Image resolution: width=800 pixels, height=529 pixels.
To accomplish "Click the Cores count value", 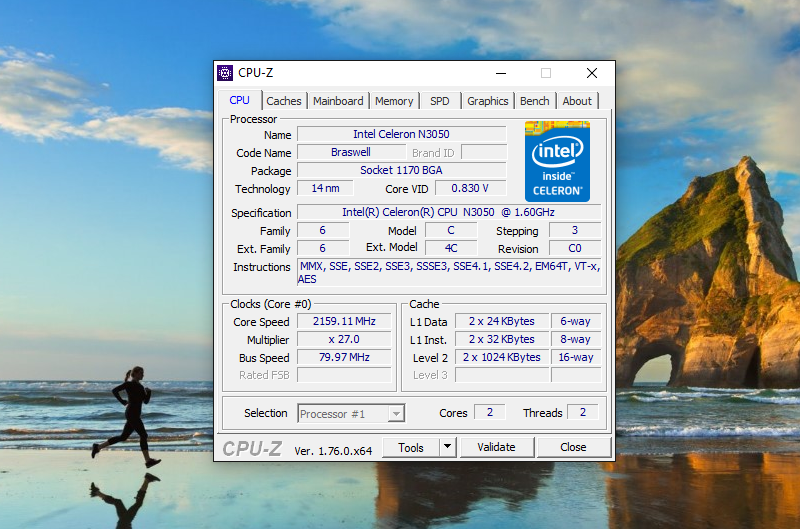I will [x=490, y=412].
